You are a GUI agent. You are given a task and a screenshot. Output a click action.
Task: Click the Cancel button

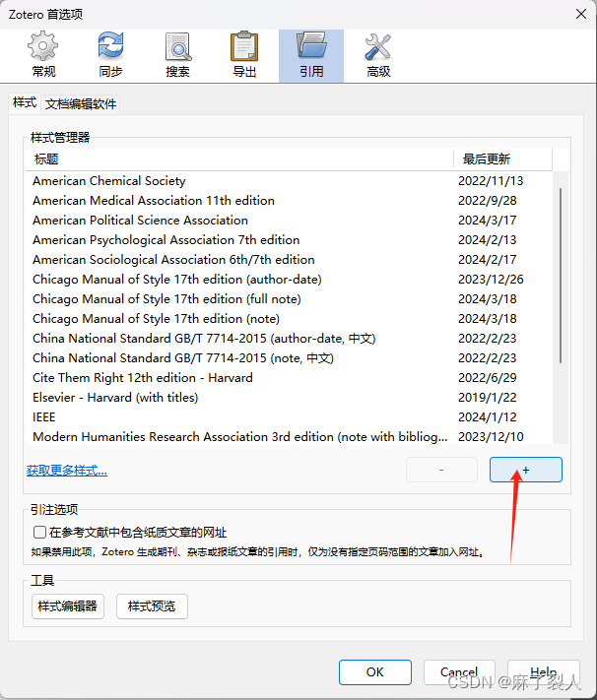tap(459, 672)
